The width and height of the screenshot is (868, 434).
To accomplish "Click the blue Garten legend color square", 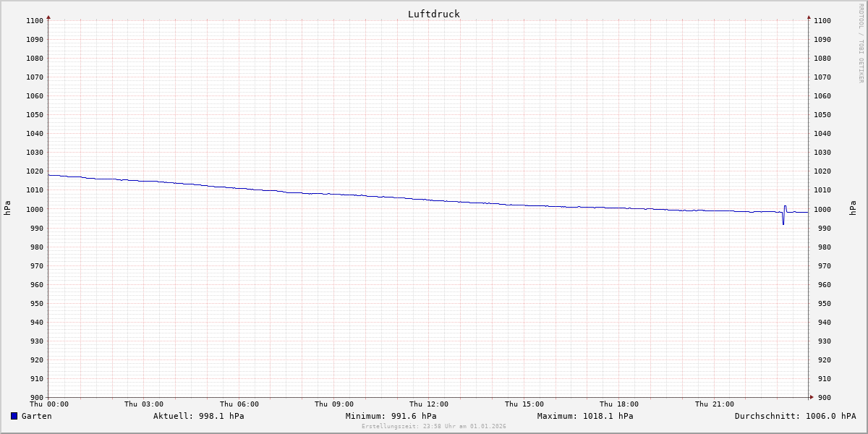I will (14, 416).
